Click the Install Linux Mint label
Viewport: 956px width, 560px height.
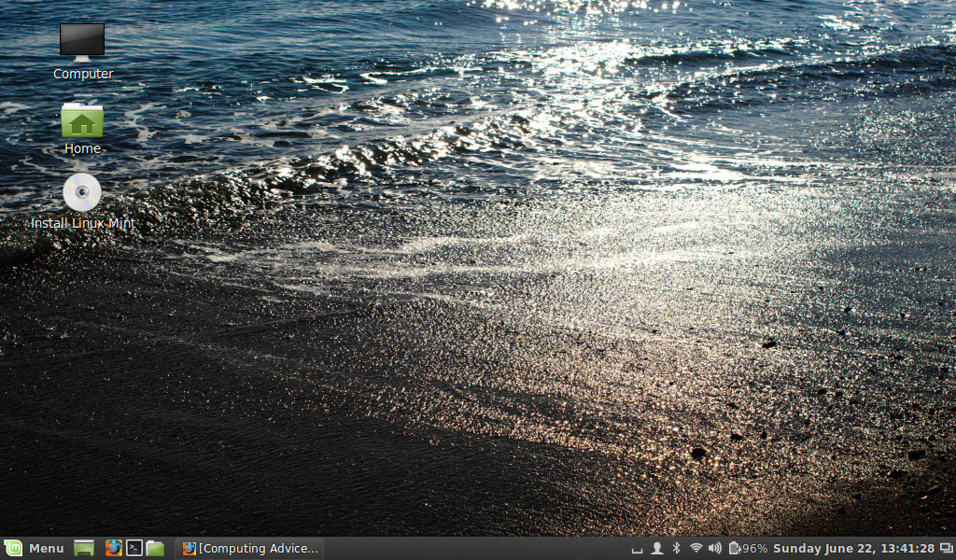[x=82, y=223]
